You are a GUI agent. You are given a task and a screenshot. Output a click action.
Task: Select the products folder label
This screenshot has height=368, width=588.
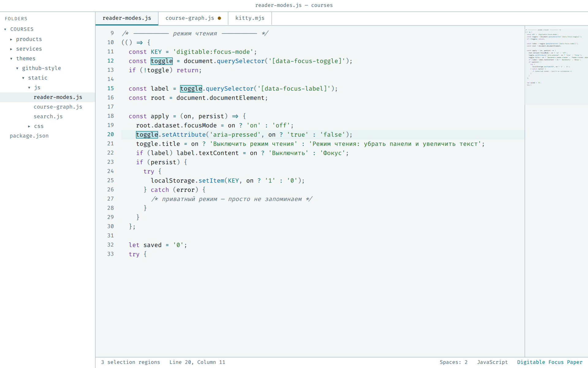[29, 39]
